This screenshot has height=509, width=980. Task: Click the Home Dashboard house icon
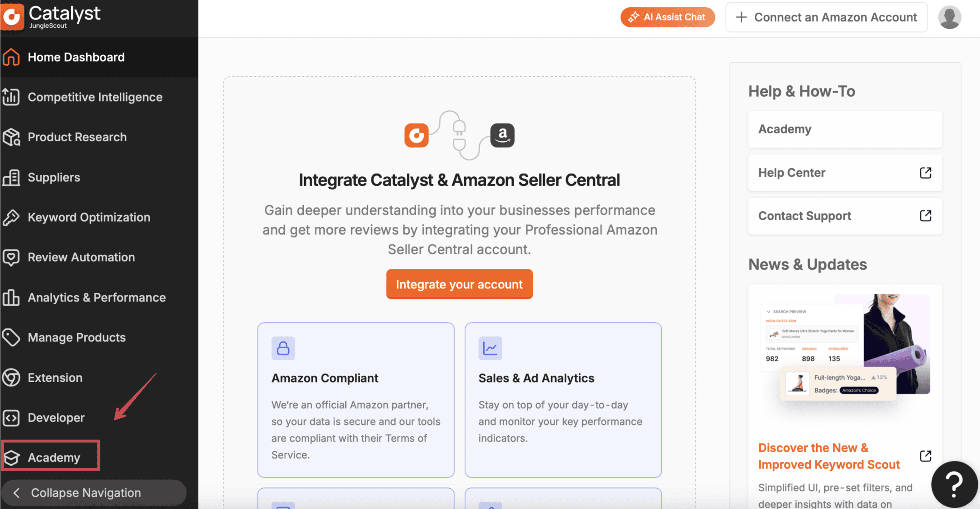[x=11, y=57]
